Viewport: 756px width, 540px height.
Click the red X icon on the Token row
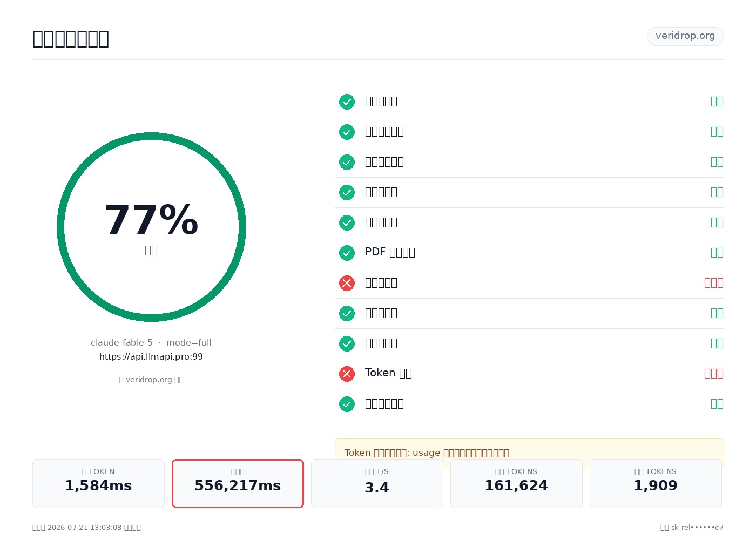pos(347,374)
